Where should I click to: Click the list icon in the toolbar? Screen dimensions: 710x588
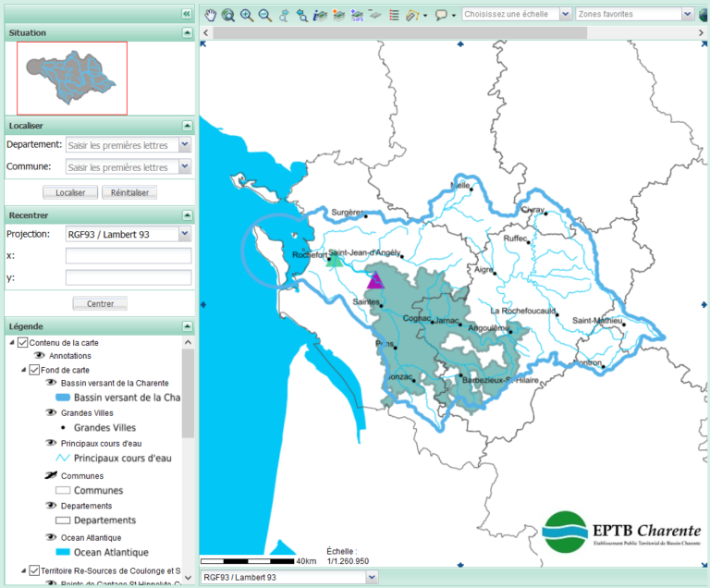pyautogui.click(x=394, y=15)
